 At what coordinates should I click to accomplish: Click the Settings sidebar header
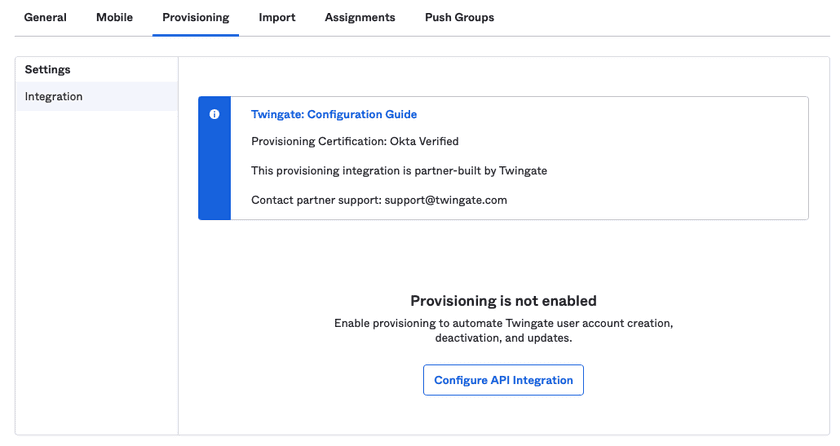tap(48, 69)
